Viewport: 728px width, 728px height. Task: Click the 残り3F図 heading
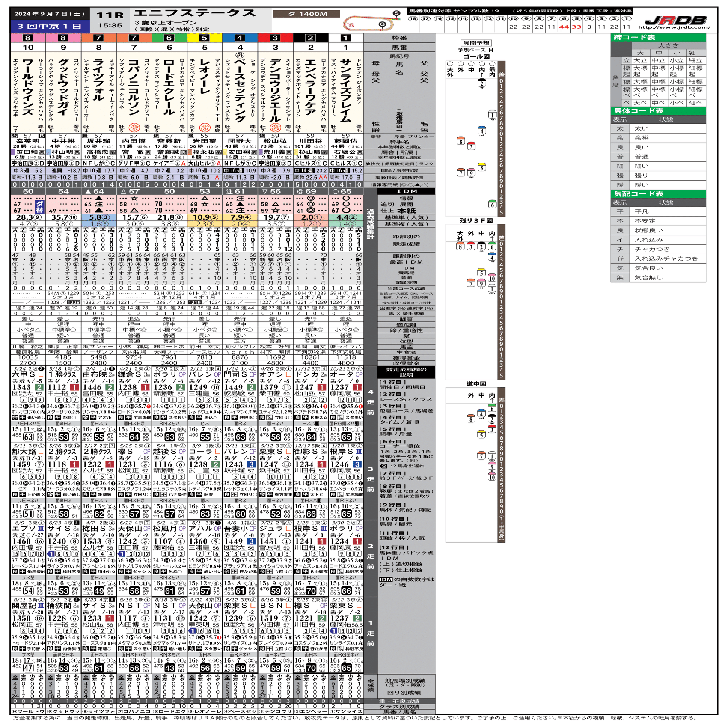tap(476, 220)
